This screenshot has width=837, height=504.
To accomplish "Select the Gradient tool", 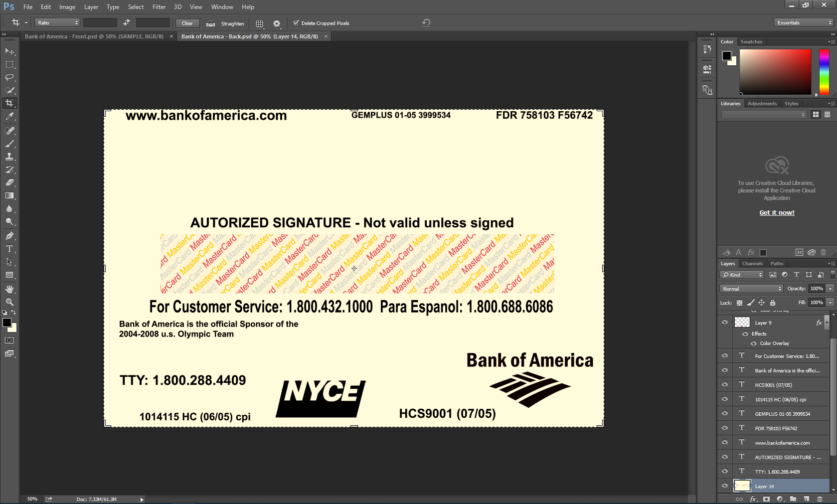I will point(9,195).
